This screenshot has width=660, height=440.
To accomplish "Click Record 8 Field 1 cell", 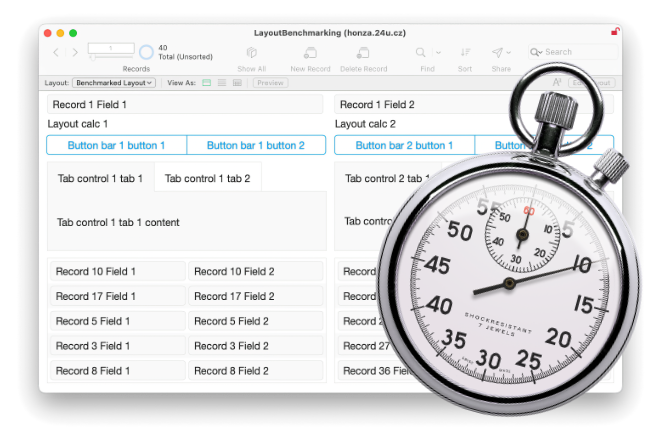I will [118, 371].
